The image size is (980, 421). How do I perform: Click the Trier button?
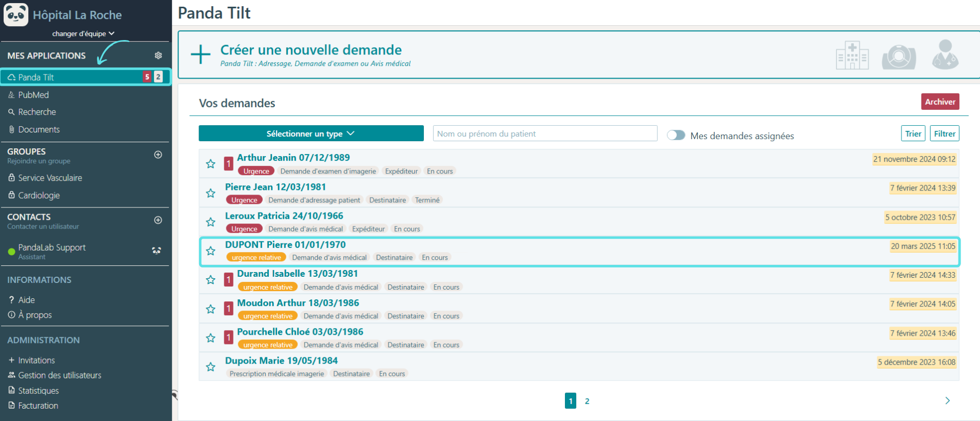tap(913, 133)
